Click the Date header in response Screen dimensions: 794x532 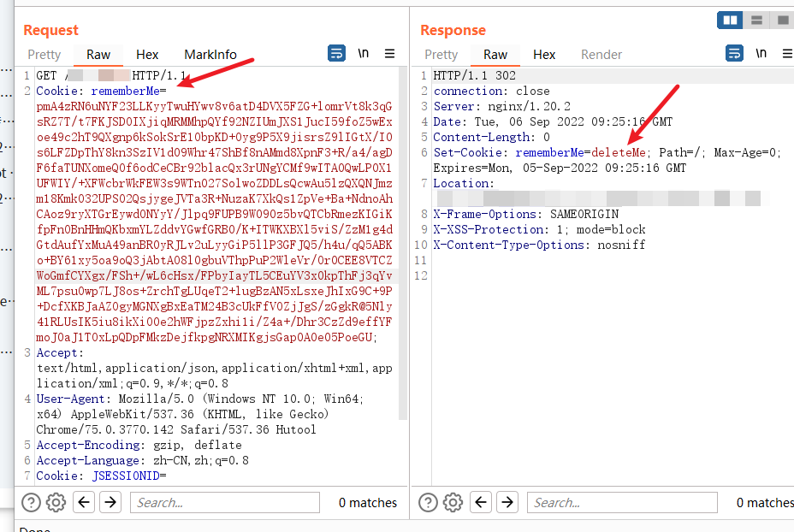pos(553,122)
